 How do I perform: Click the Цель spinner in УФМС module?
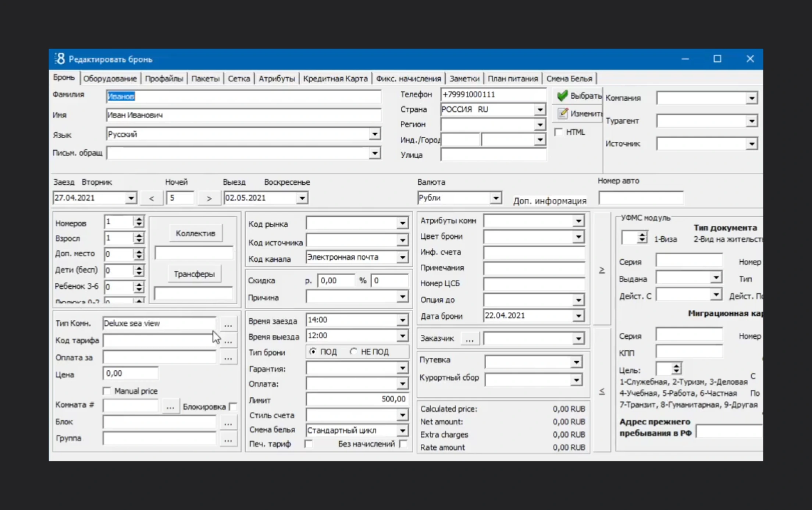pos(677,368)
